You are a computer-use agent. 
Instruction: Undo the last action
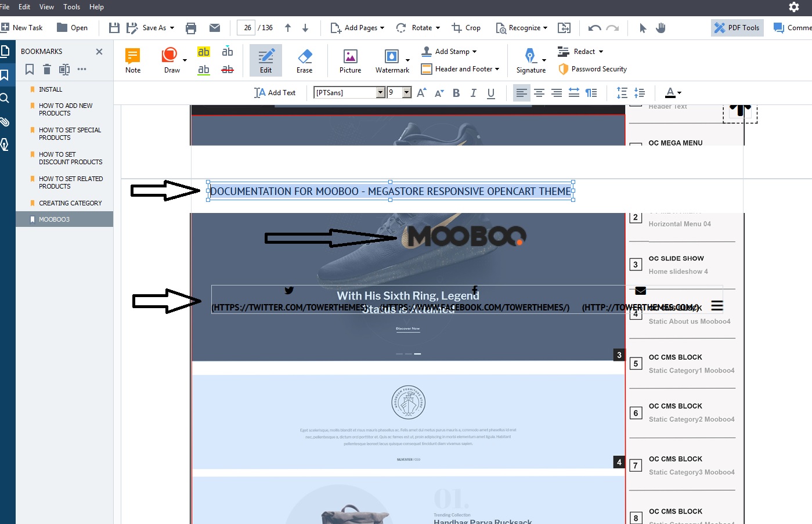[x=594, y=28]
